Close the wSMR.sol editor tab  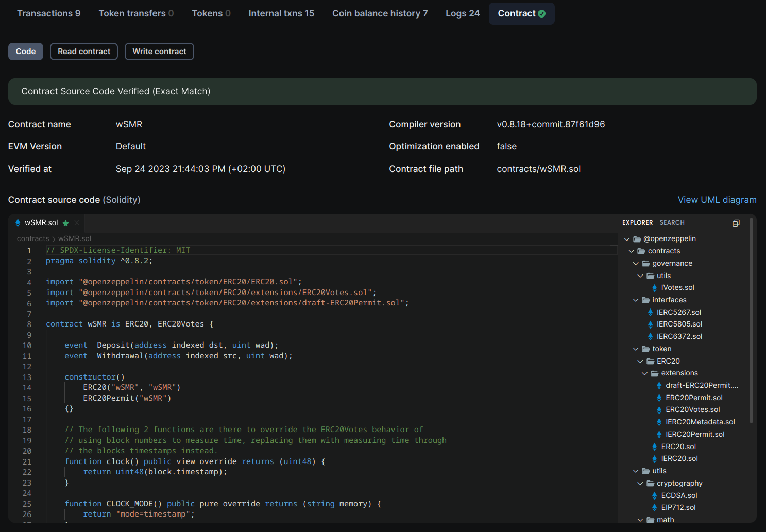[77, 222]
